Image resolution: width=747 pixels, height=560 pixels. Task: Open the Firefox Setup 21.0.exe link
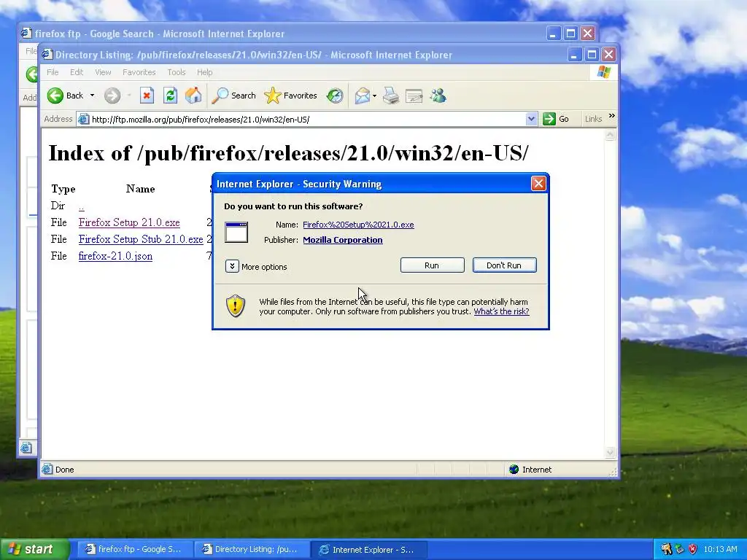(129, 222)
